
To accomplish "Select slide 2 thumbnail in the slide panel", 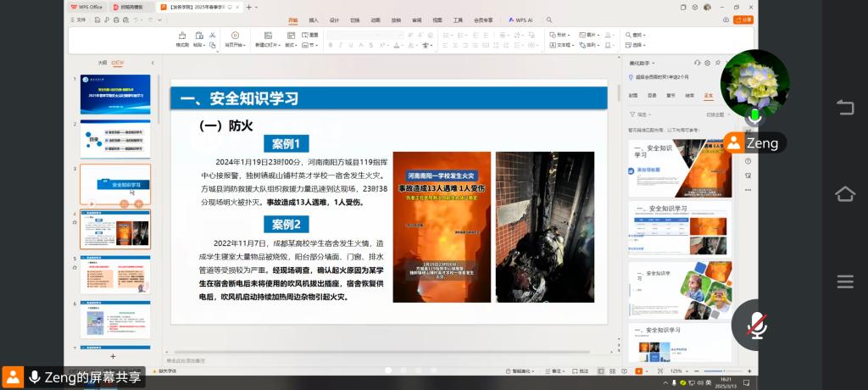I will 115,139.
